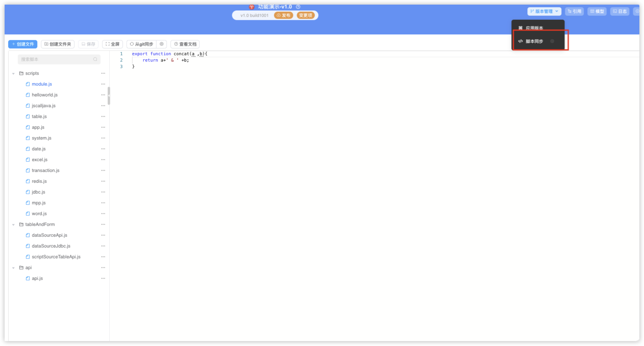Click the orange 发布 button

coord(284,15)
